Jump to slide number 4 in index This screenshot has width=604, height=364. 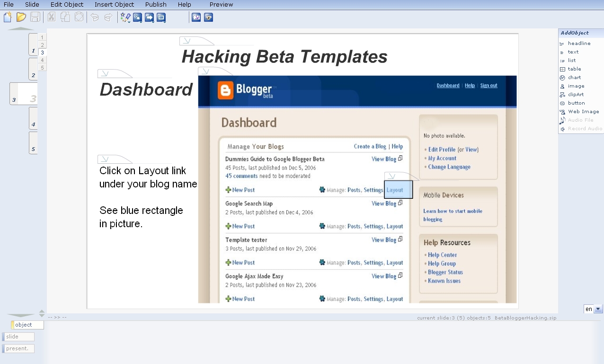[x=42, y=60]
